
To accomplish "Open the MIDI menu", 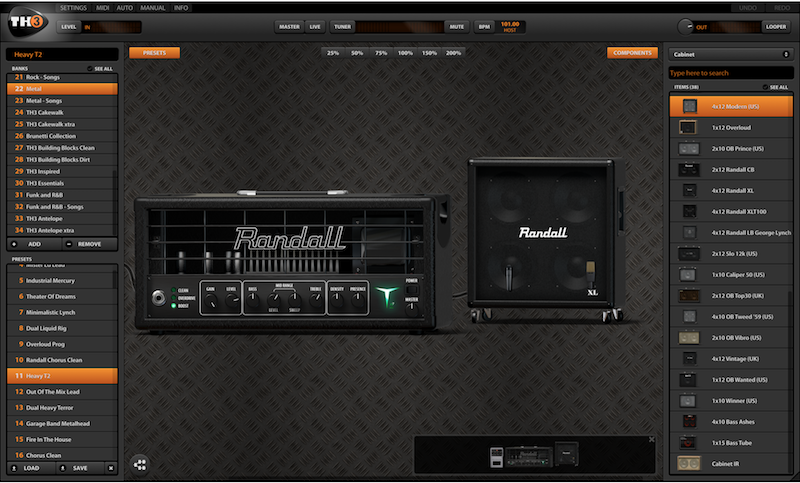I will pyautogui.click(x=103, y=8).
